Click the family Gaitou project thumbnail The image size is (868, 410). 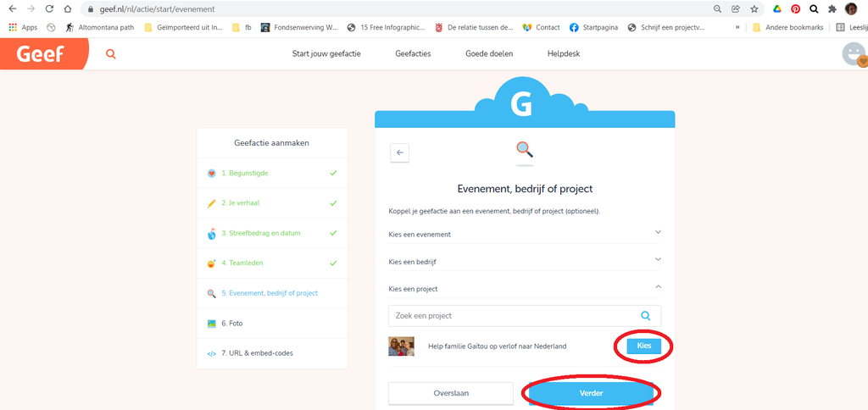click(402, 346)
